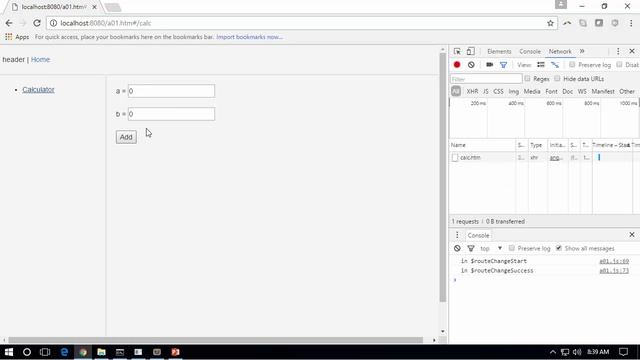
Task: Focus the 'a' input field
Action: [171, 91]
